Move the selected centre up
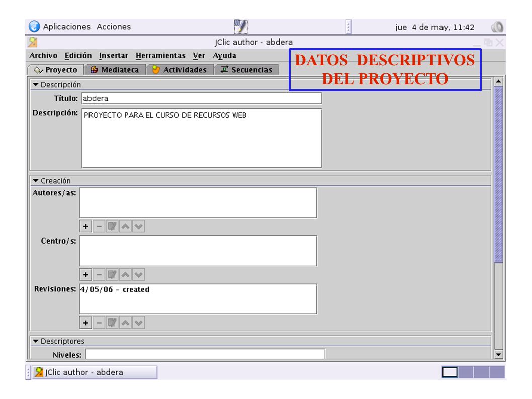 coord(125,274)
